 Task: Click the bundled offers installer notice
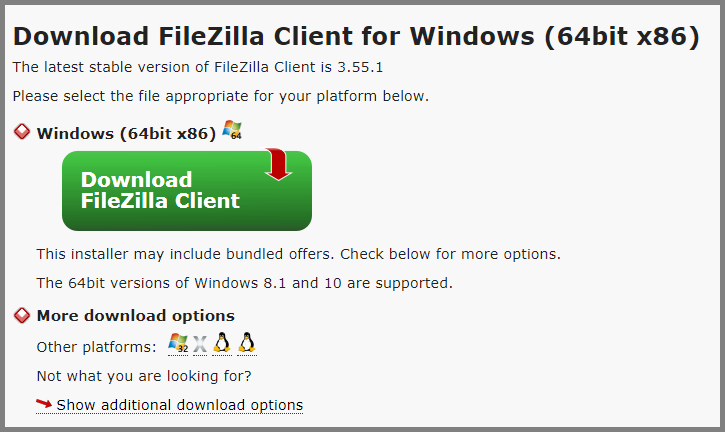tap(298, 254)
